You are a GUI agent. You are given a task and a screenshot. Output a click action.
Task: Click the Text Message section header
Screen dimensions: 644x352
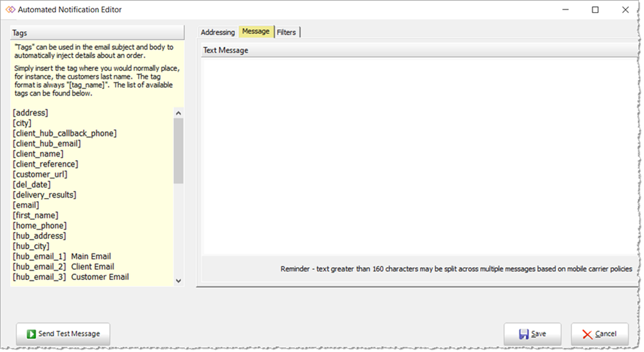[419, 50]
